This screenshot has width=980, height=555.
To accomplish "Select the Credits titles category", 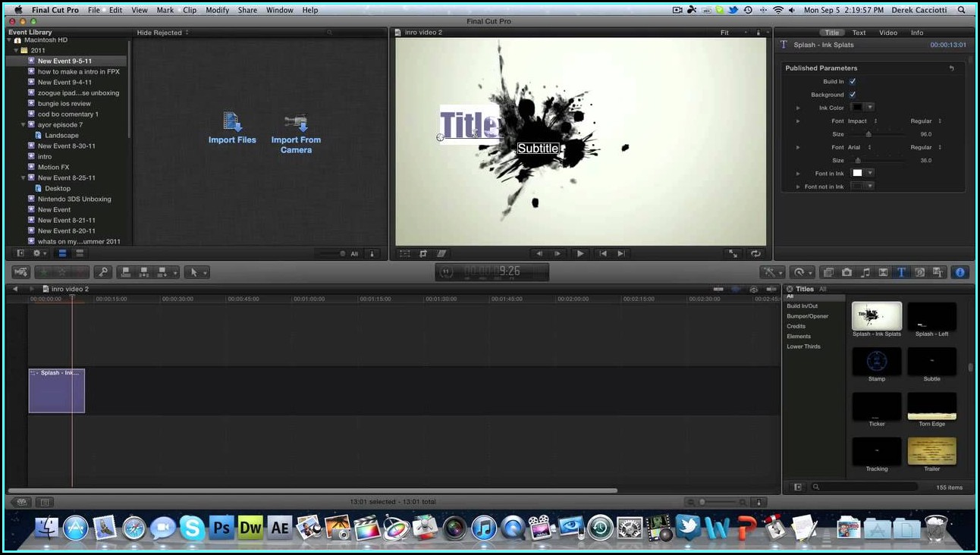I will pos(796,326).
